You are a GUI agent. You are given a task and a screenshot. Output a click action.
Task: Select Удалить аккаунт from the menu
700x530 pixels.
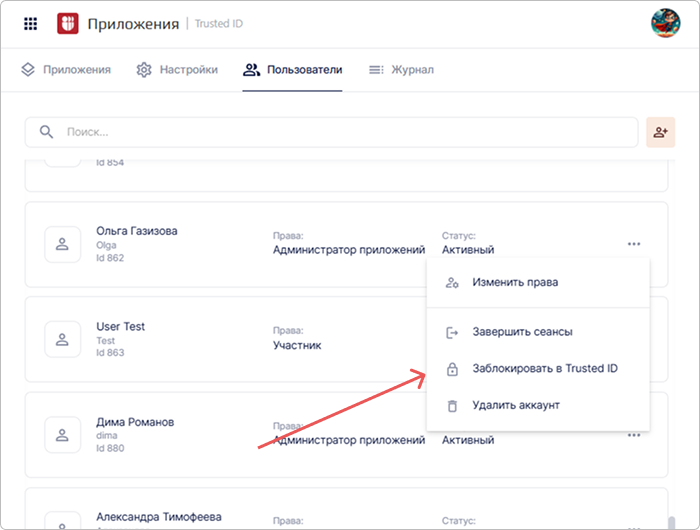538,405
